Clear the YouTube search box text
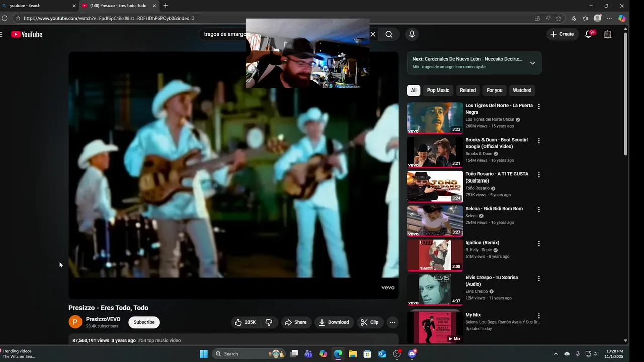Image resolution: width=644 pixels, height=362 pixels. 373,34
